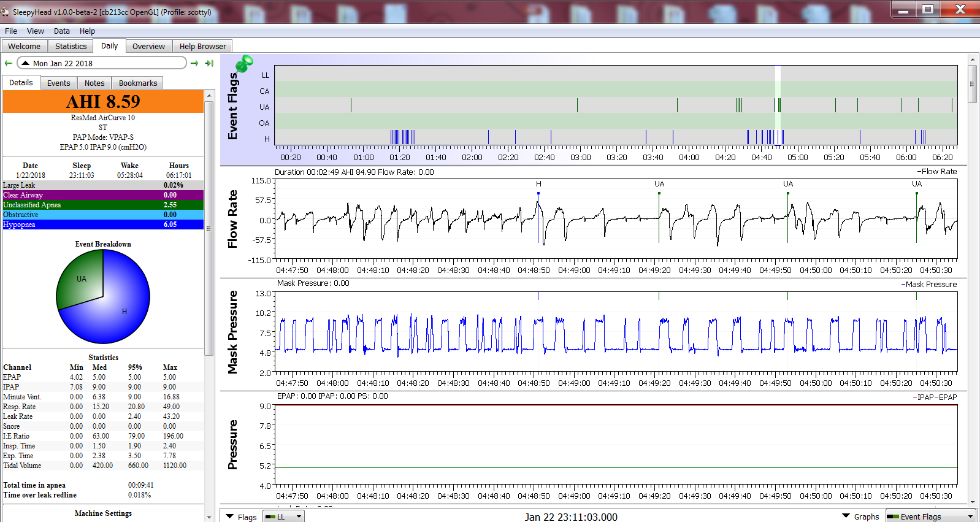Click the ResMed AirCurve 10 device name
980x522 pixels.
coord(102,118)
